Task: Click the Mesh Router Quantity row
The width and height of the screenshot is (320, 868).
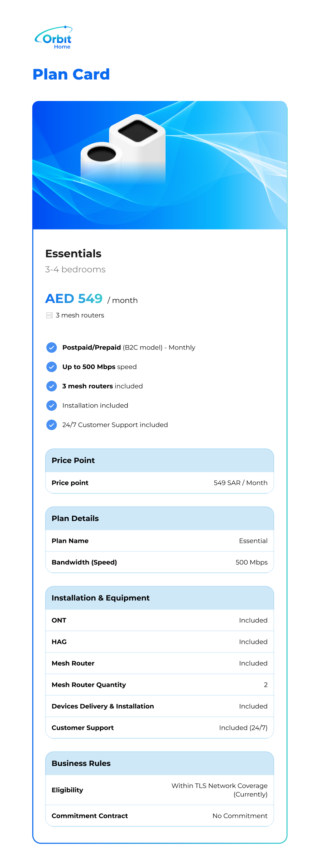Action: pyautogui.click(x=159, y=685)
